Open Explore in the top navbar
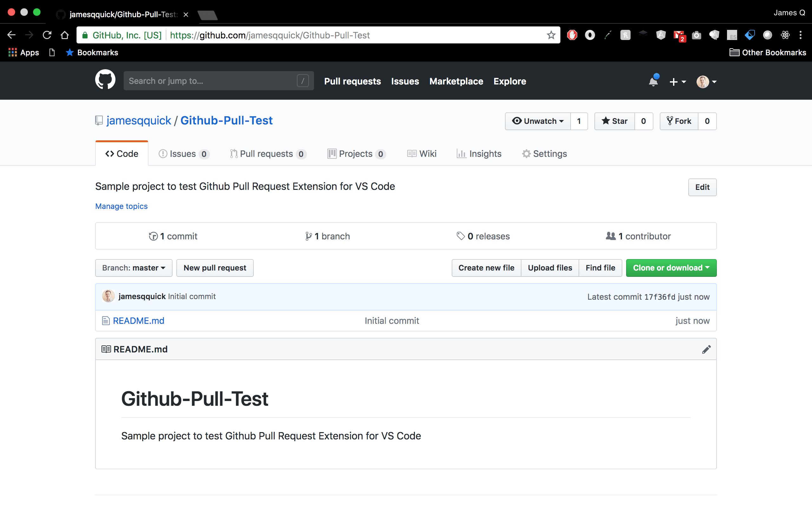This screenshot has width=812, height=508. (x=510, y=81)
